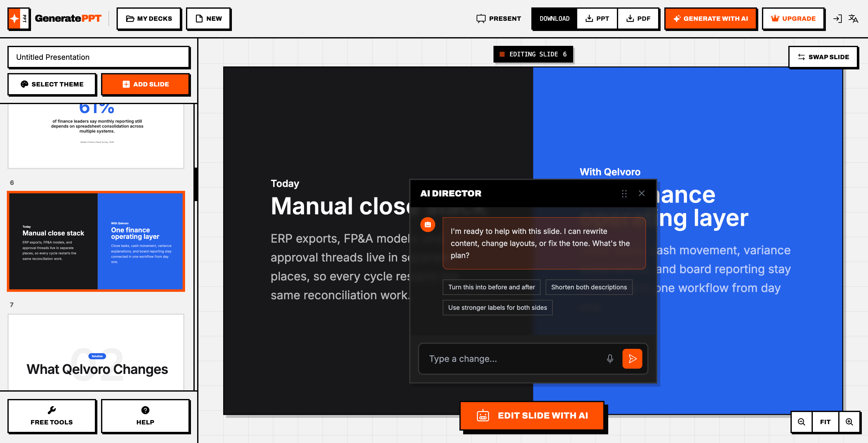Open My Decks
The width and height of the screenshot is (868, 443).
[148, 19]
